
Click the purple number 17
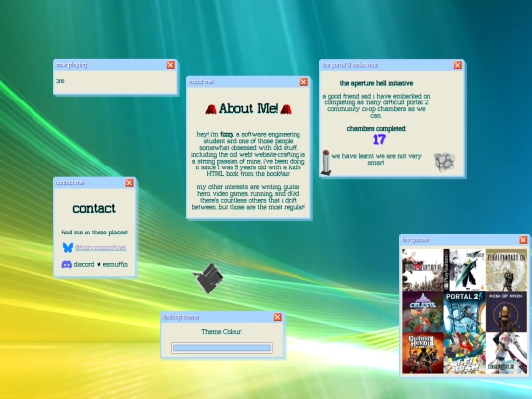point(379,140)
